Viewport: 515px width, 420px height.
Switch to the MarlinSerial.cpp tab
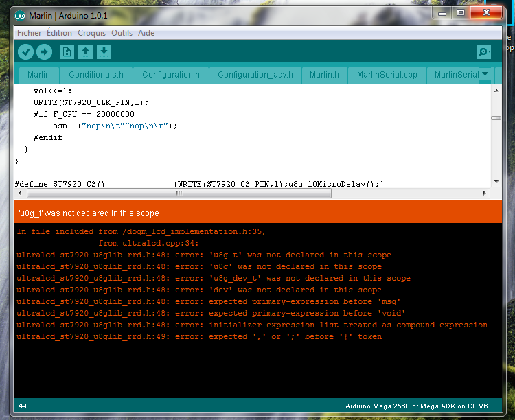387,75
